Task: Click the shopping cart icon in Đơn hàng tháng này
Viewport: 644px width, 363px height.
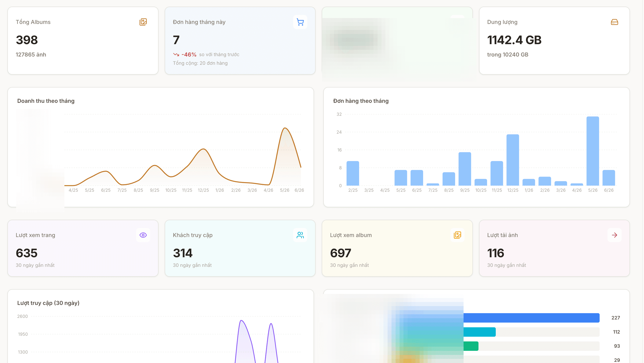Action: pyautogui.click(x=300, y=22)
